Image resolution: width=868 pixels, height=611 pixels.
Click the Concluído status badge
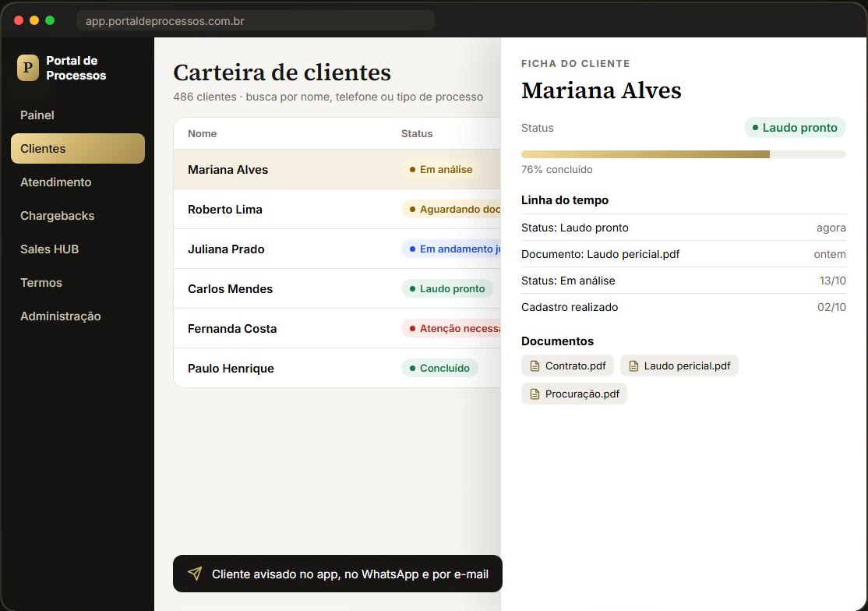pos(439,368)
